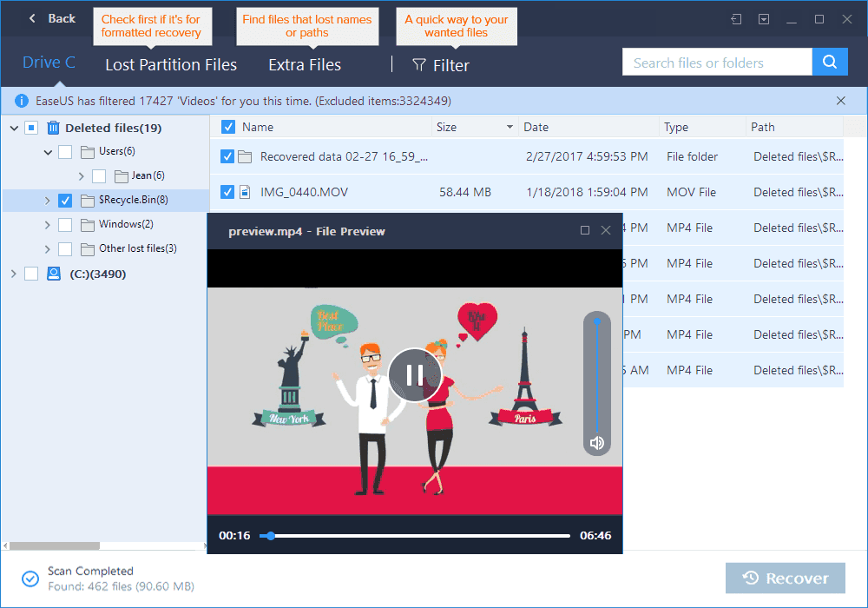
Task: Open the Drive C tab
Action: click(x=49, y=63)
